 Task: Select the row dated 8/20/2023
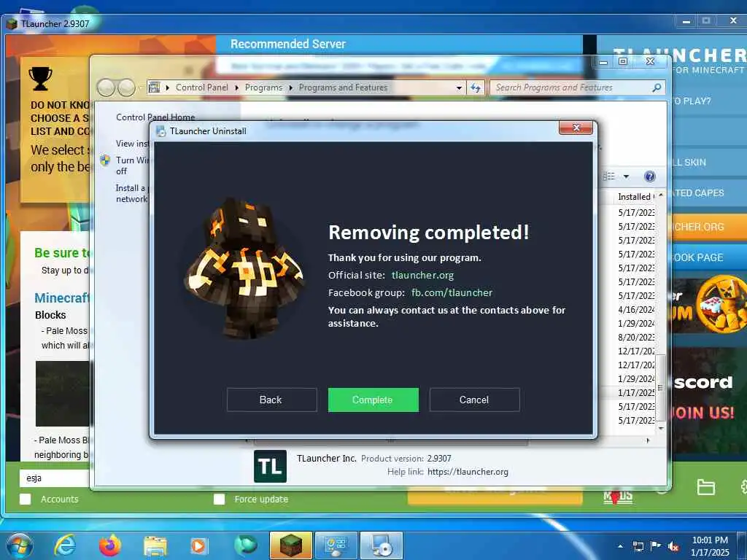click(x=636, y=337)
